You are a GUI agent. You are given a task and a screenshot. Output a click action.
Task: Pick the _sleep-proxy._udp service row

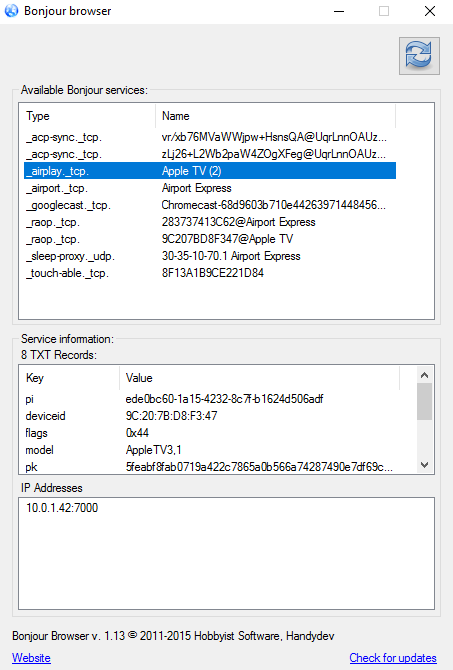click(x=210, y=256)
